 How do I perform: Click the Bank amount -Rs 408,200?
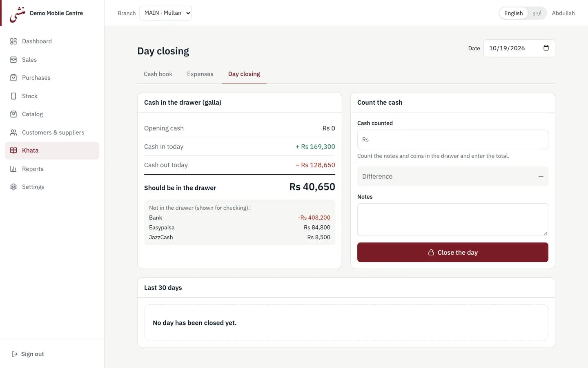tap(314, 218)
